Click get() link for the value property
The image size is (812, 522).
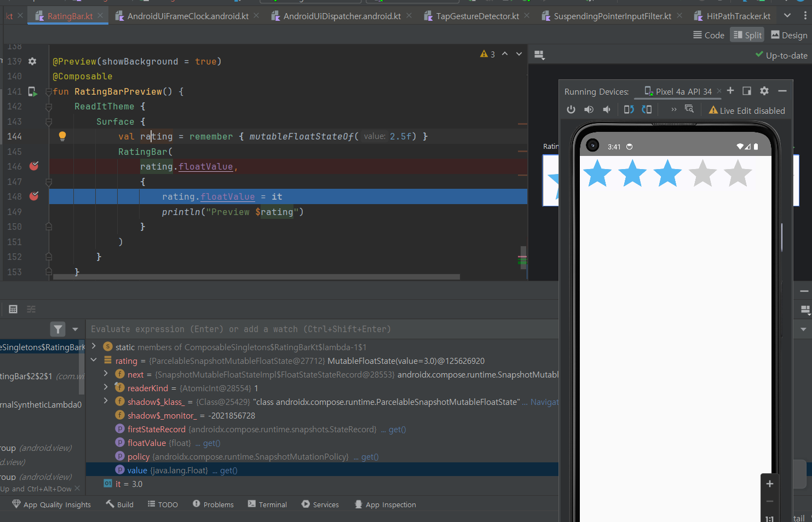(x=228, y=471)
